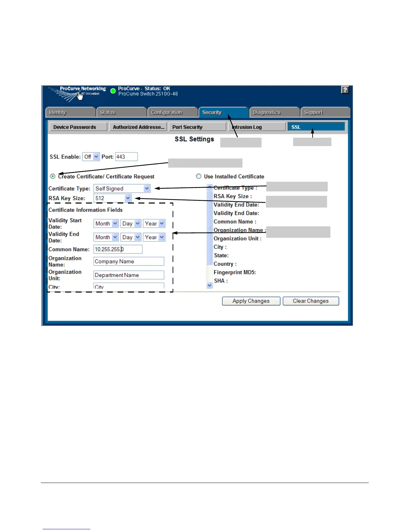Click the Apply Changes button
The width and height of the screenshot is (411, 532).
[251, 301]
